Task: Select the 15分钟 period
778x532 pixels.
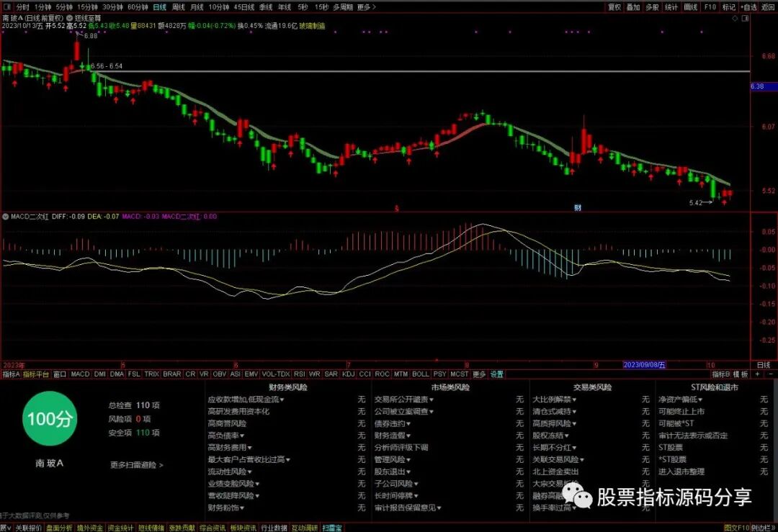Action: pyautogui.click(x=87, y=7)
